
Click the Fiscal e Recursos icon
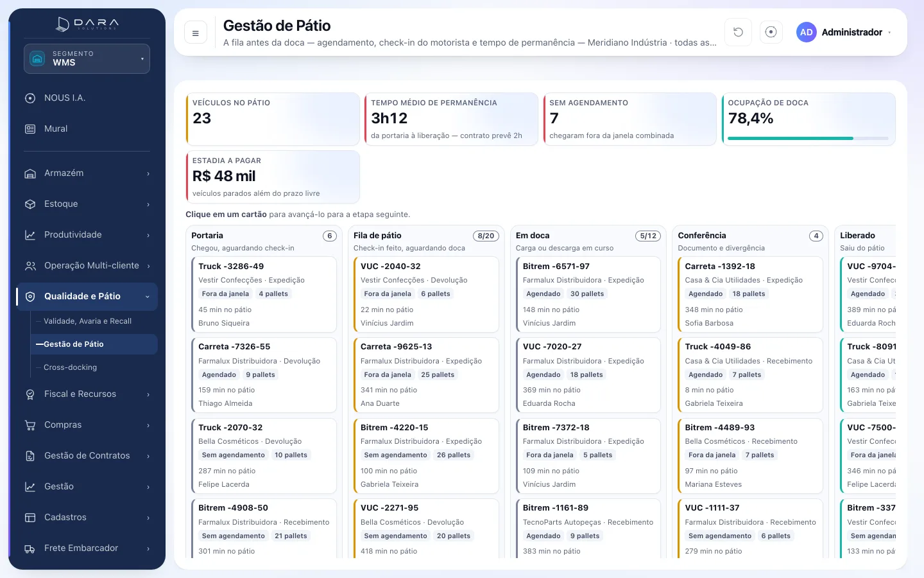click(x=30, y=394)
